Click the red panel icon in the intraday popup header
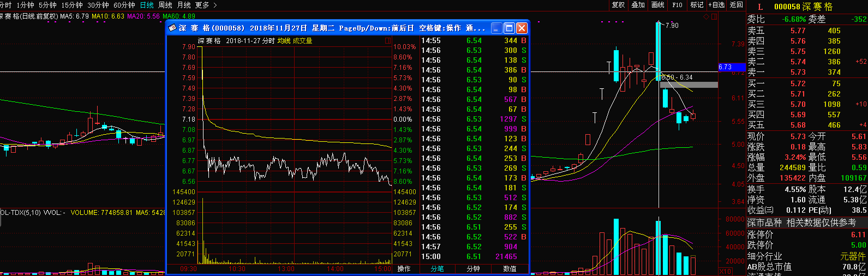Image resolution: width=868 pixels, height=276 pixels. coord(388,40)
